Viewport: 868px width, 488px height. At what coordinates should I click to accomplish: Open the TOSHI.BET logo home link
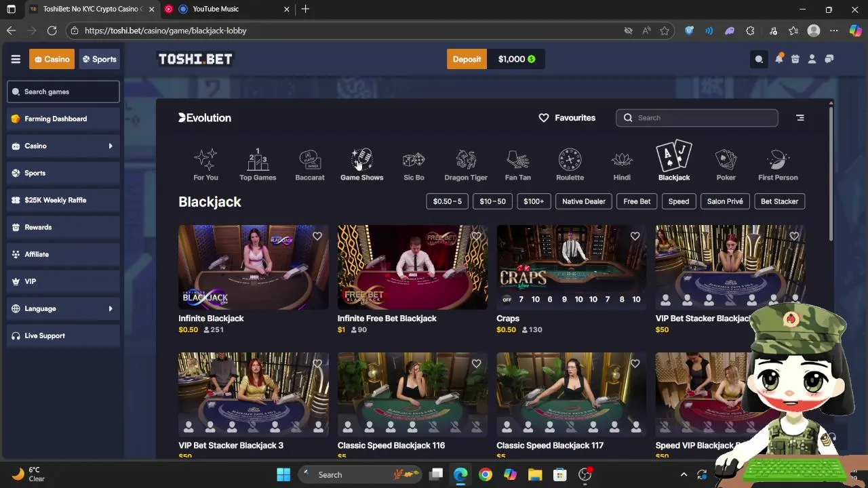pos(195,59)
